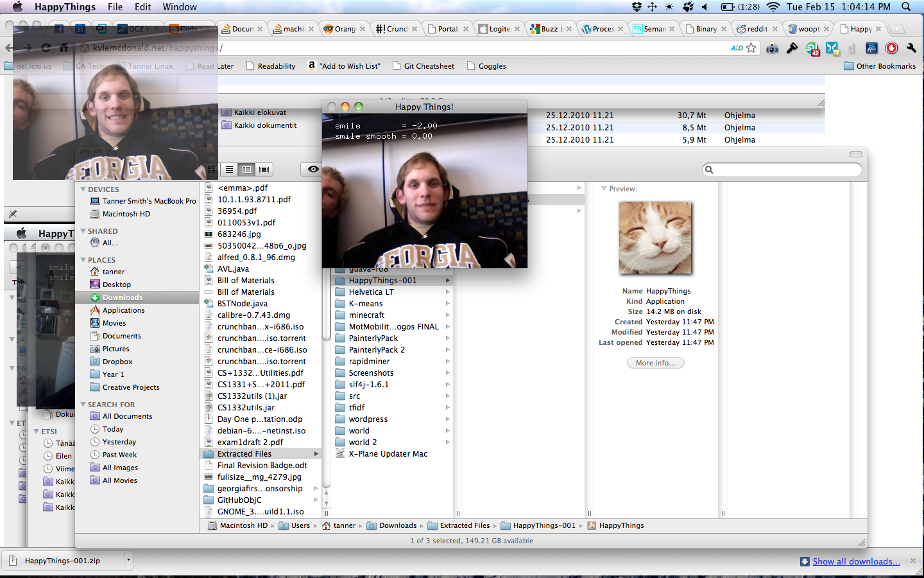Click the StumbleUpon extension icon
Screen dimensions: 924x578
pos(812,48)
